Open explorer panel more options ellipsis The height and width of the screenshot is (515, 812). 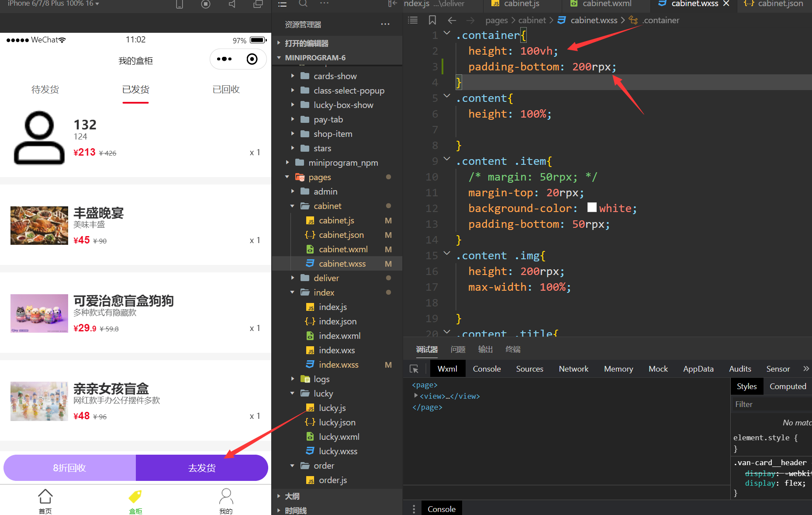click(385, 24)
